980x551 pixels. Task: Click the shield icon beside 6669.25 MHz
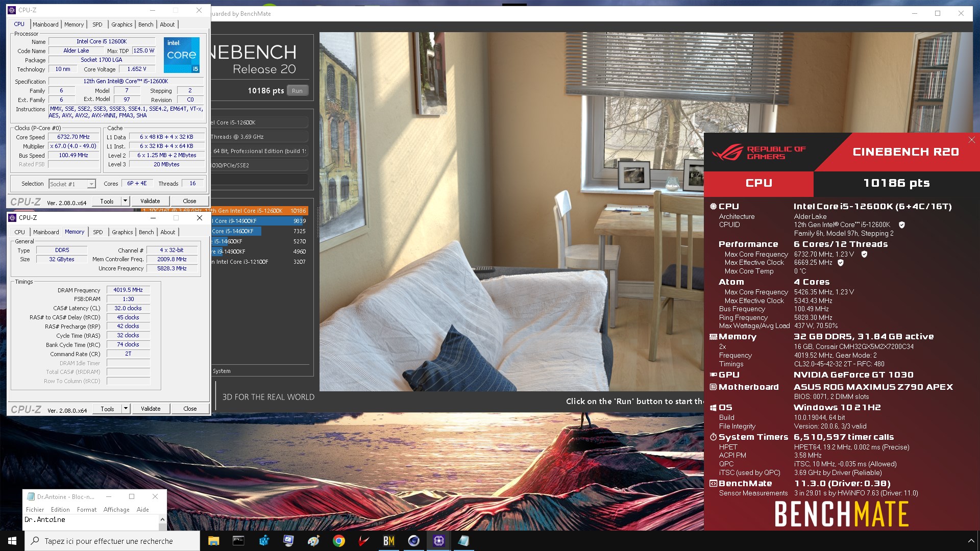pyautogui.click(x=841, y=263)
